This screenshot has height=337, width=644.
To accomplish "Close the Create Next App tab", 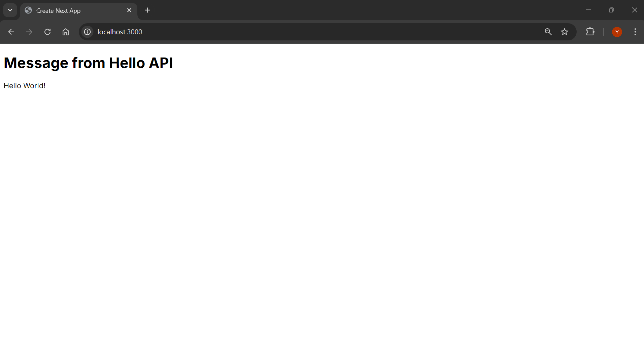I will point(129,10).
